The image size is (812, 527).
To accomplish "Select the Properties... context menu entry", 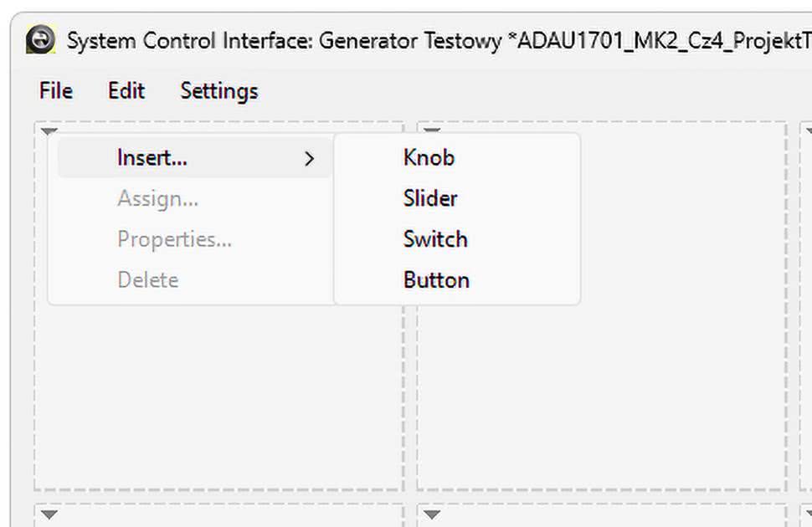I will (x=174, y=239).
